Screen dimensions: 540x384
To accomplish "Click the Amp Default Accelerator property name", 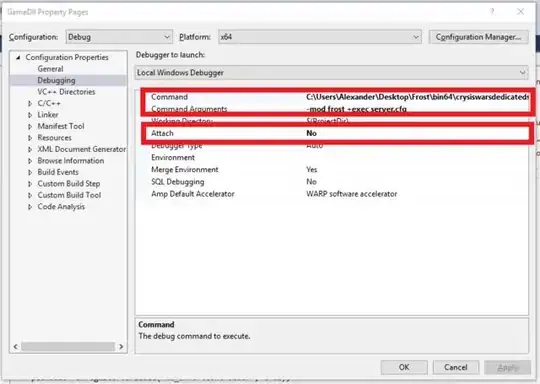I will [193, 194].
